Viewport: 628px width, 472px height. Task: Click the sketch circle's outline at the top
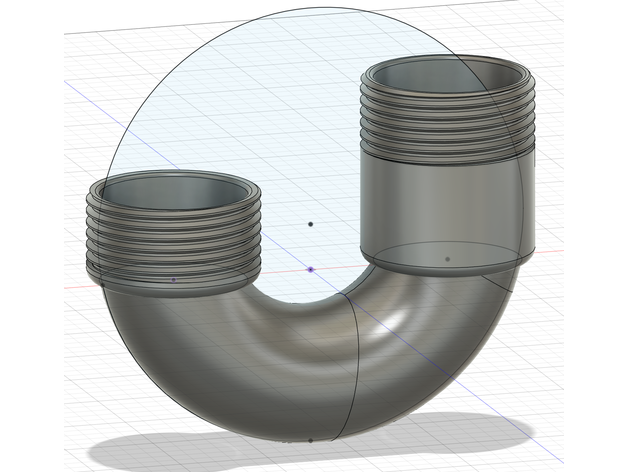311,9
